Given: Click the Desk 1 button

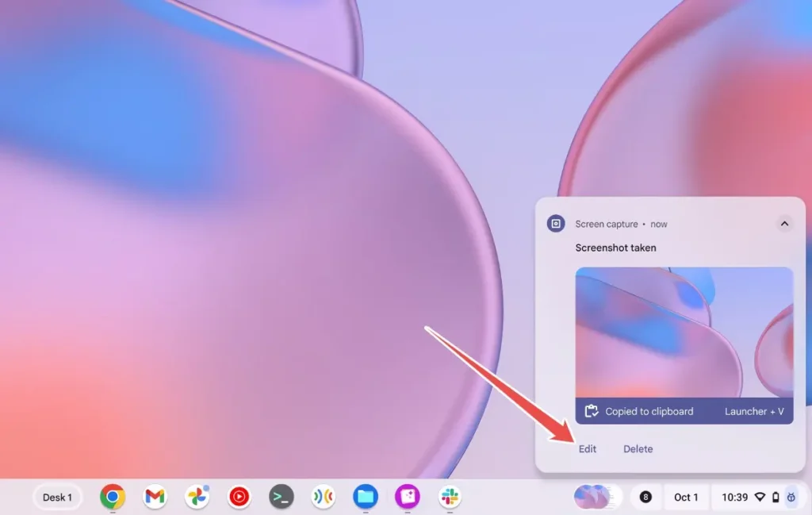Looking at the screenshot, I should click(x=57, y=498).
